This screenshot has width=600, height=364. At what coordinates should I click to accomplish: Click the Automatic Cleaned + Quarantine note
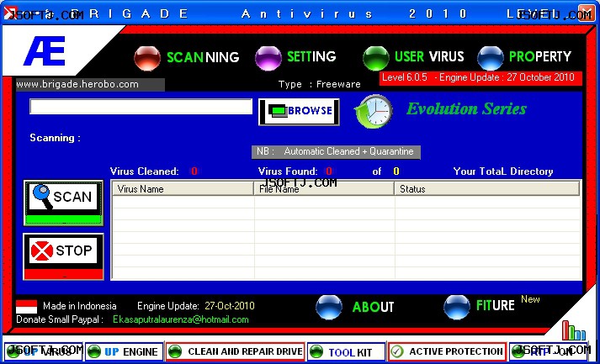[336, 152]
